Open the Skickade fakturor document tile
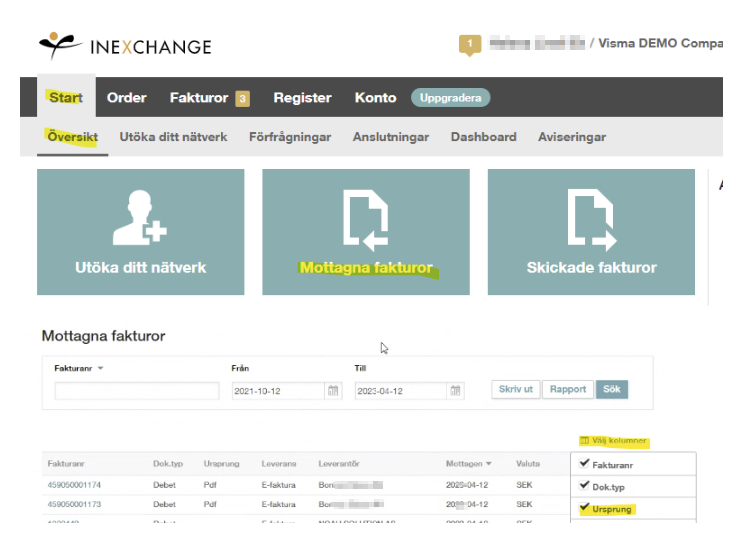The width and height of the screenshot is (741, 549). click(591, 232)
